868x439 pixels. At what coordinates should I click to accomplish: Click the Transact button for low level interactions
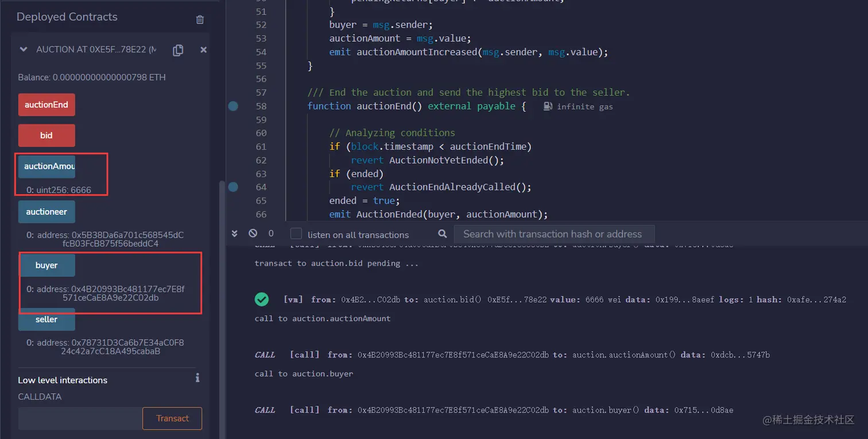[x=172, y=418]
